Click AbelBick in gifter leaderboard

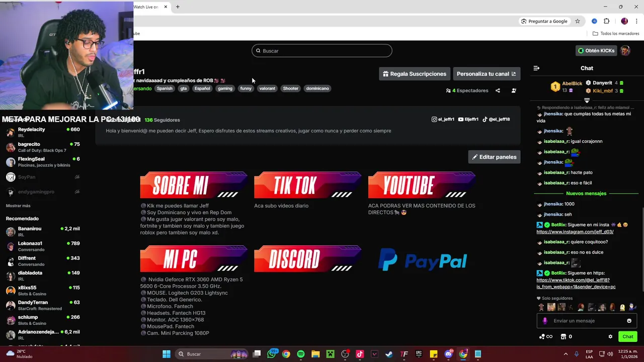(x=572, y=83)
